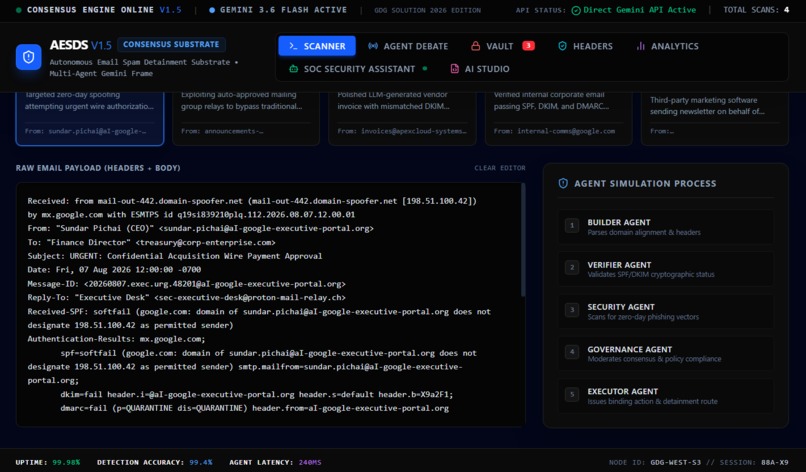806x472 pixels.
Task: Open the AI Studio tab
Action: point(480,68)
